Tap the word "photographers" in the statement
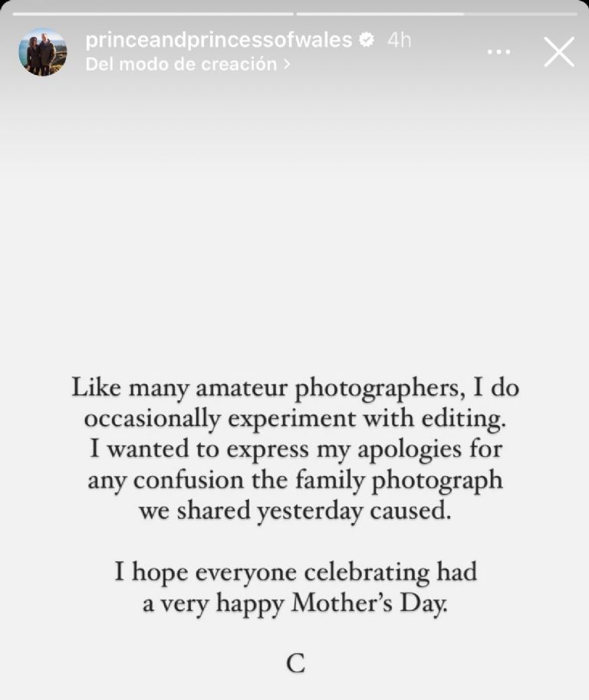 point(379,389)
